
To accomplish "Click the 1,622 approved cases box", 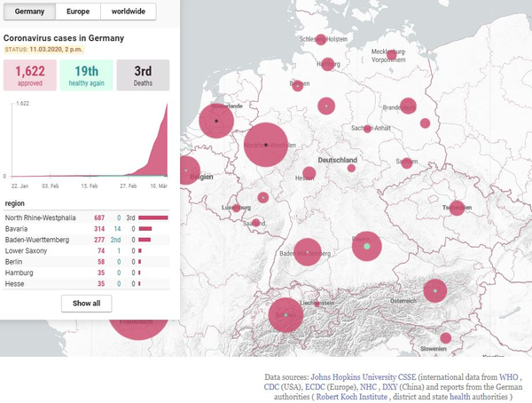I will [30, 75].
